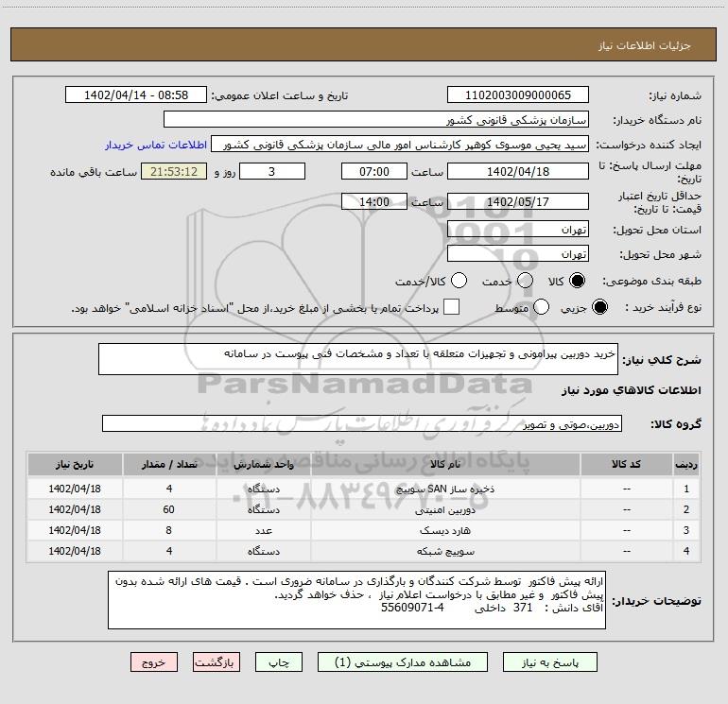Select the خدمت radio button
This screenshot has height=704, width=728.
point(525,281)
